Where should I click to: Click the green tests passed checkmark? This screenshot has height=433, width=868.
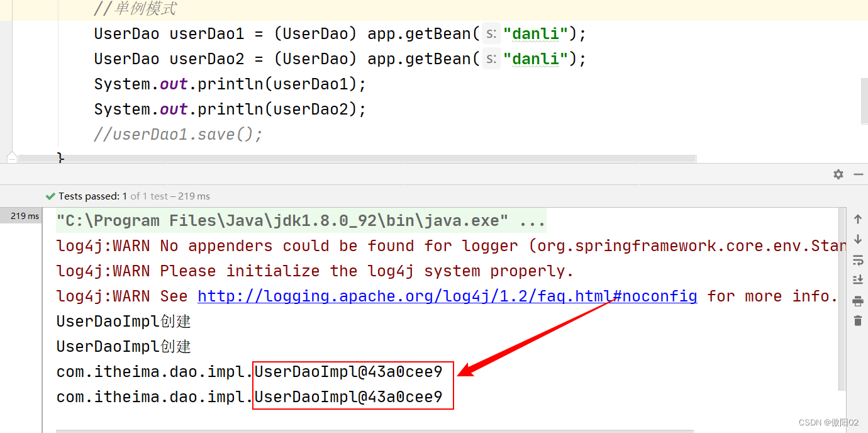click(x=50, y=196)
